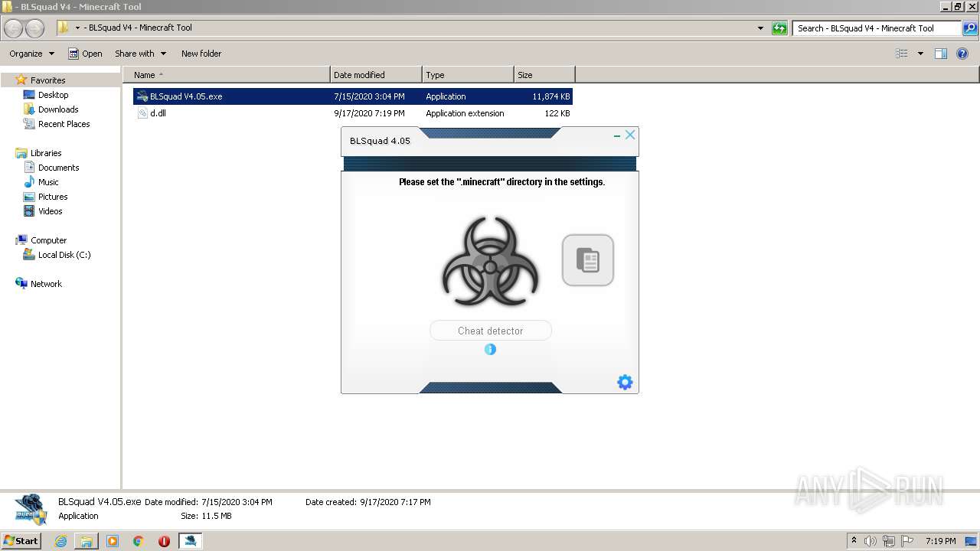The image size is (980, 551).
Task: Click the refresh address bar button
Action: pyautogui.click(x=779, y=28)
